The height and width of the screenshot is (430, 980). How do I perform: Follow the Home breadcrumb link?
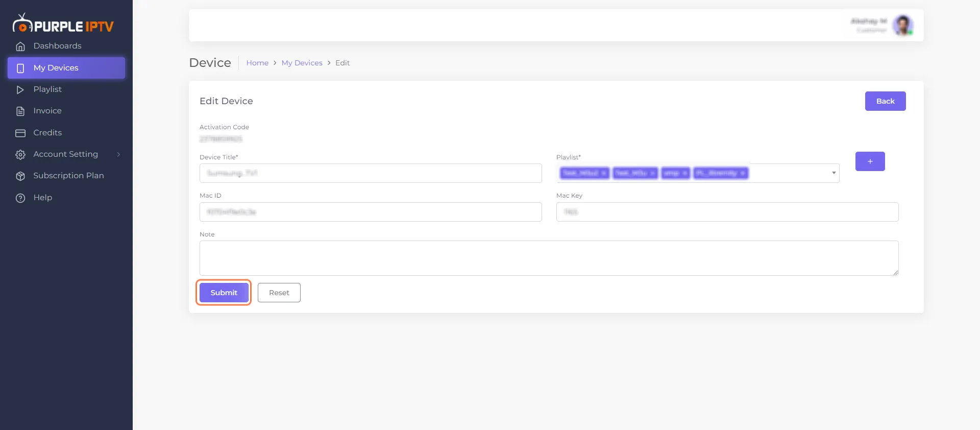257,63
